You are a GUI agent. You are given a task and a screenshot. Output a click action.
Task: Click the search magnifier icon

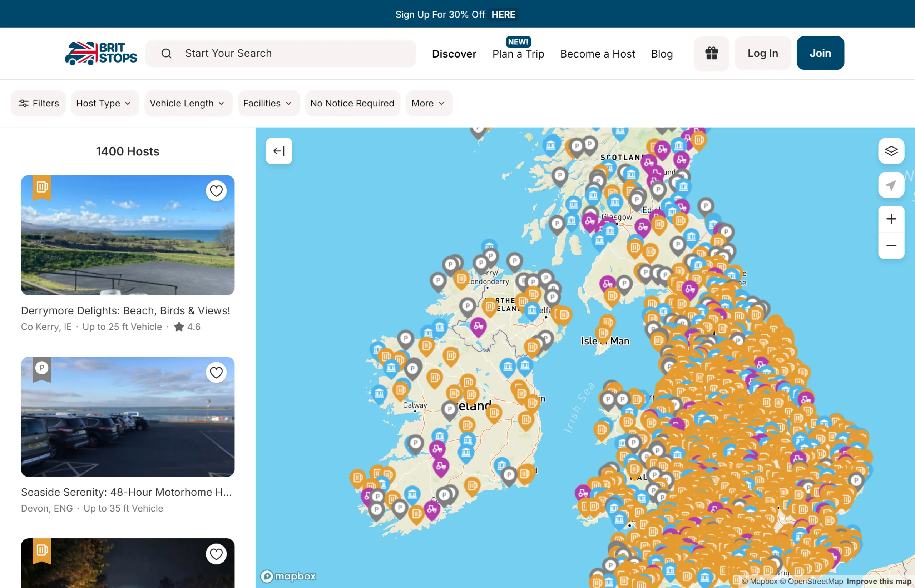coord(166,54)
